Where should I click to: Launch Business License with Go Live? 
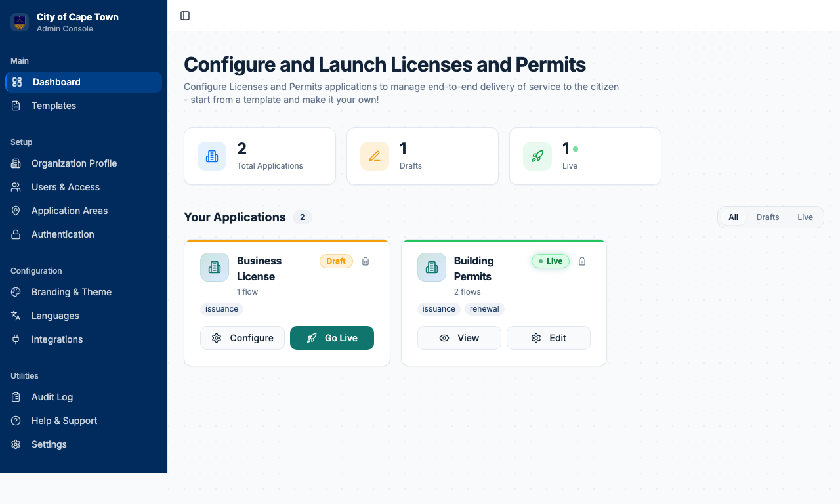point(332,338)
